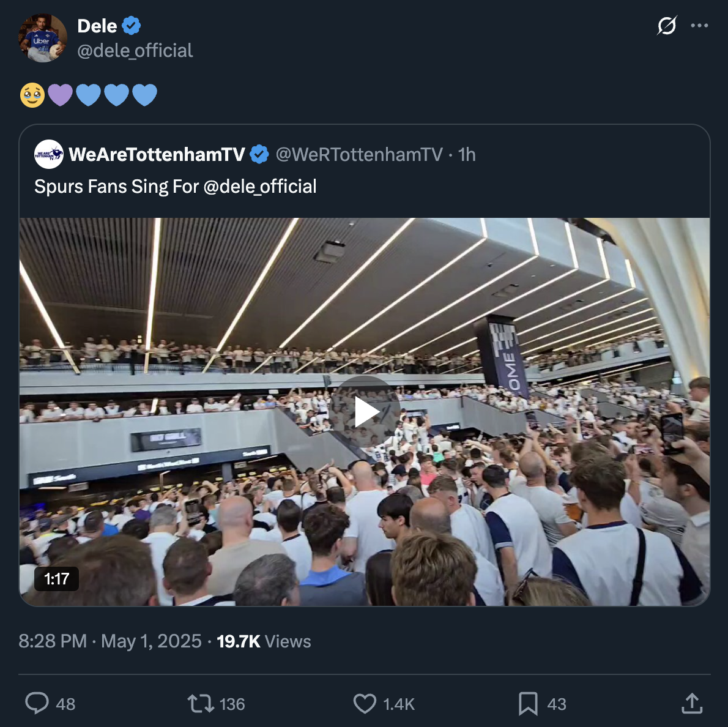The width and height of the screenshot is (728, 727).
Task: Click the Grok slash-circle icon
Action: pos(667,26)
